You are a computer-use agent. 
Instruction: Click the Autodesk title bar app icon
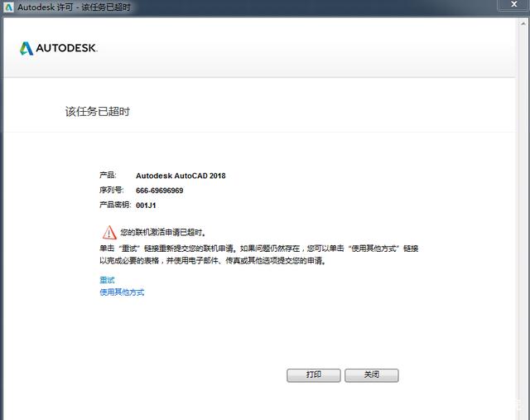point(8,7)
